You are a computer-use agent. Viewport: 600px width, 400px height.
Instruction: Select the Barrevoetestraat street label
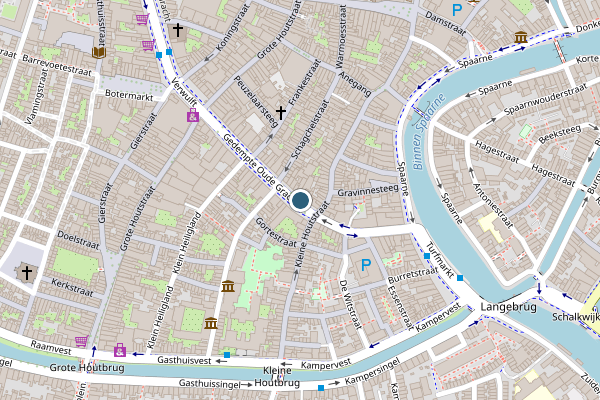click(57, 65)
